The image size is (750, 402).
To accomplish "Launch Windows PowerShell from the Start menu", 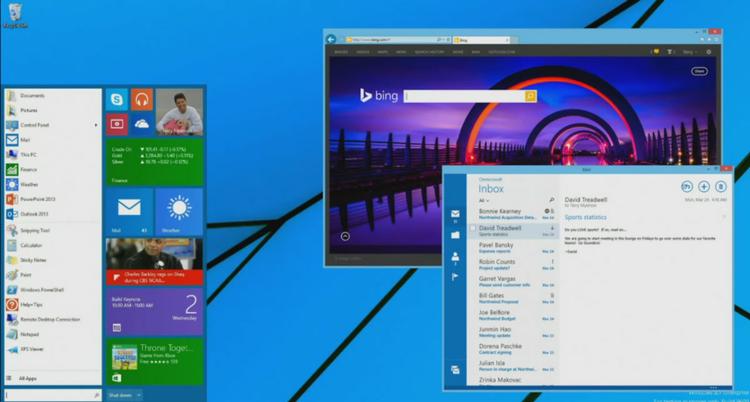I will click(53, 290).
